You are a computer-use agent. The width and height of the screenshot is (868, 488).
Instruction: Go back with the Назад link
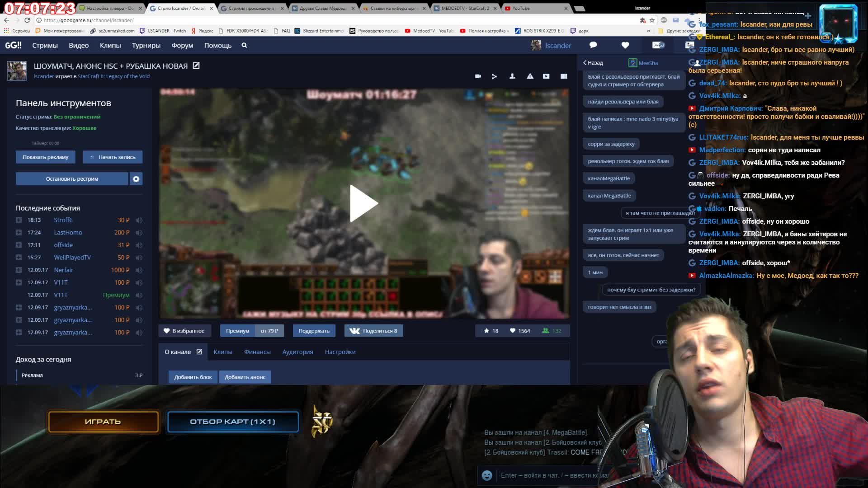(593, 63)
